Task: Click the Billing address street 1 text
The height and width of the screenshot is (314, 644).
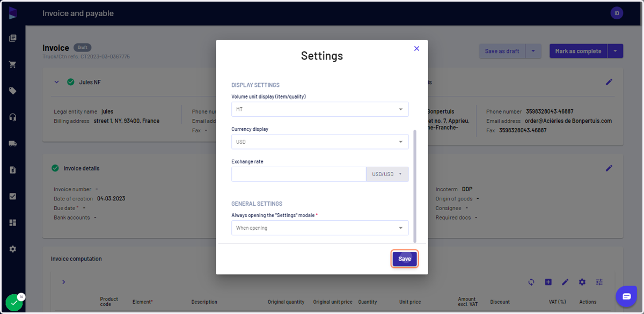Action: [x=127, y=121]
